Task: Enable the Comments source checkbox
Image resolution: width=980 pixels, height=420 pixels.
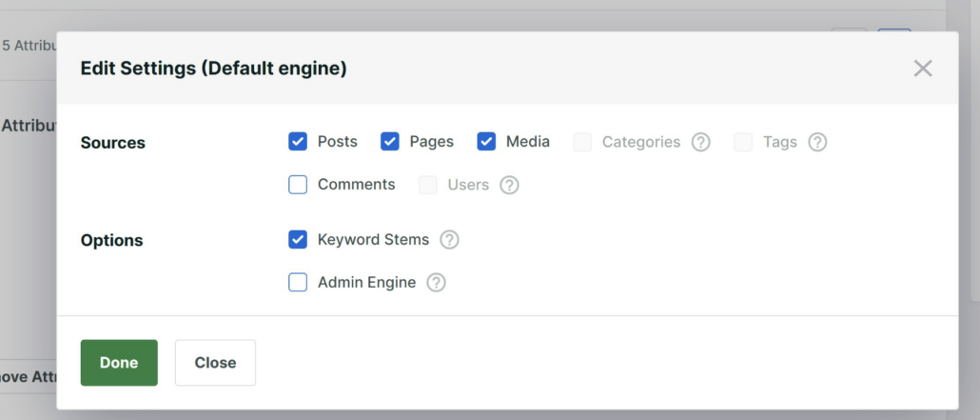Action: point(298,185)
